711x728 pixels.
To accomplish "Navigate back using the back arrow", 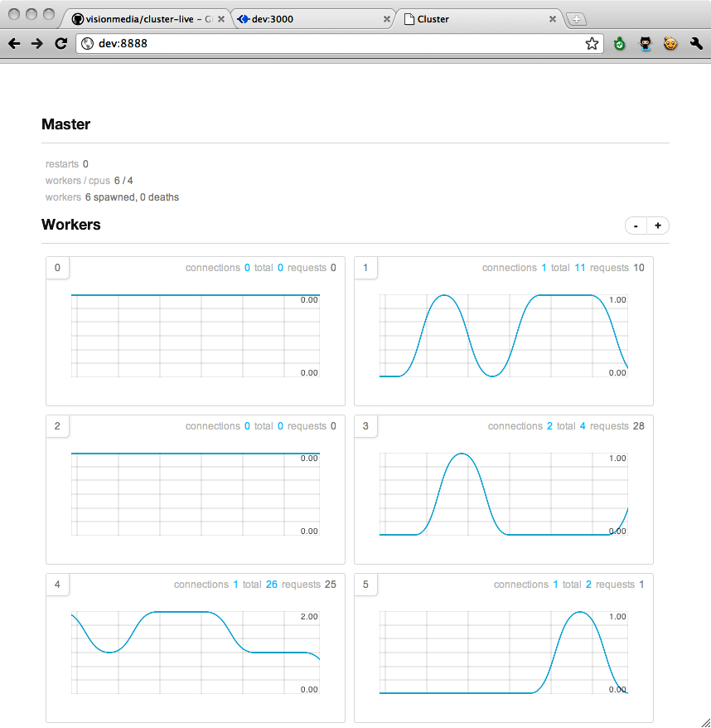I will tap(13, 43).
